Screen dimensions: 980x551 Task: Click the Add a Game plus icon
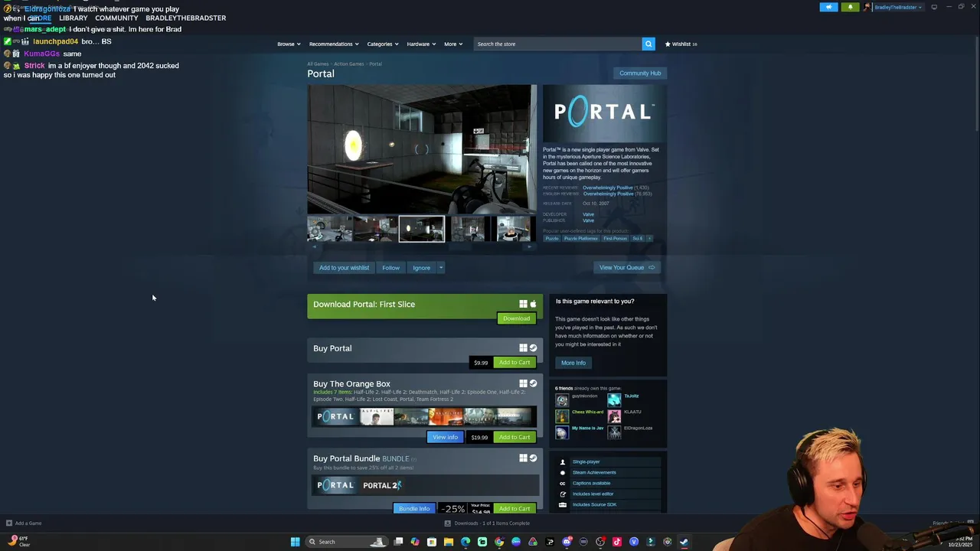tap(9, 523)
